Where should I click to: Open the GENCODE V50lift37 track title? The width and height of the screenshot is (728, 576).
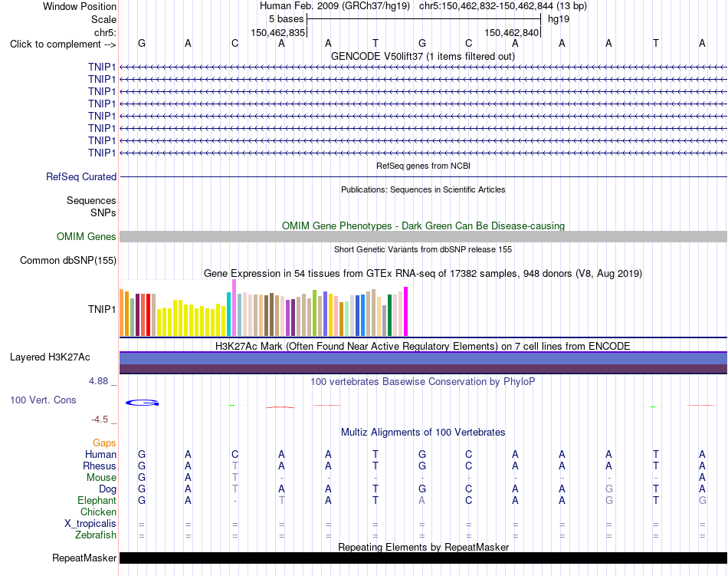click(x=422, y=56)
